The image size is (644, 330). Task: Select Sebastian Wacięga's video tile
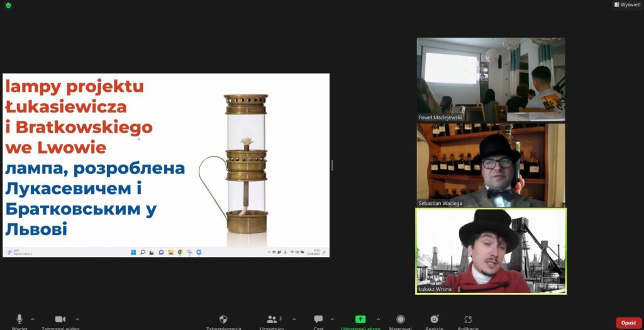(x=491, y=165)
